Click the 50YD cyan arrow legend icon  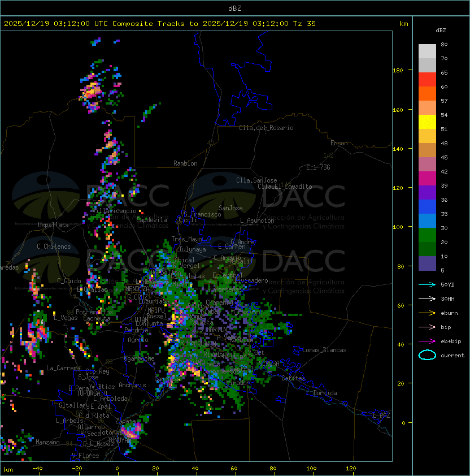(x=427, y=285)
